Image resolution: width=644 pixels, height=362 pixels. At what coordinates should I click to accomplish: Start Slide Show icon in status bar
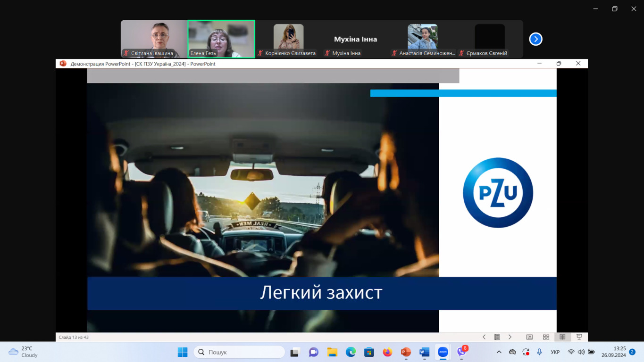(579, 337)
